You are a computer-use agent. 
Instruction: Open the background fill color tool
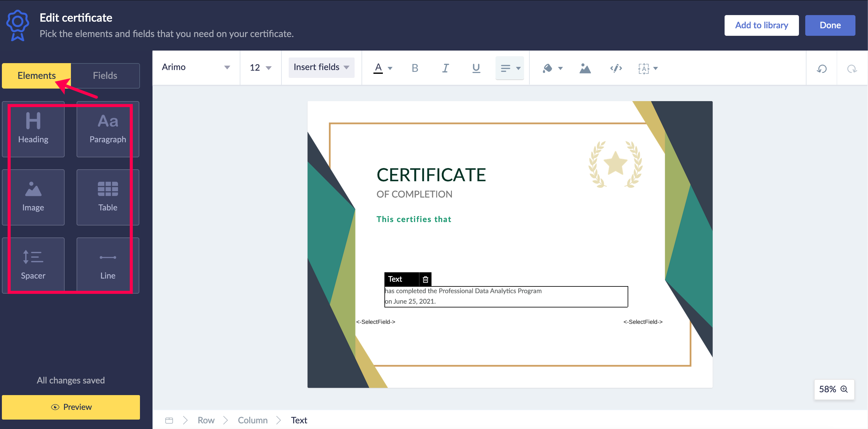pyautogui.click(x=552, y=68)
